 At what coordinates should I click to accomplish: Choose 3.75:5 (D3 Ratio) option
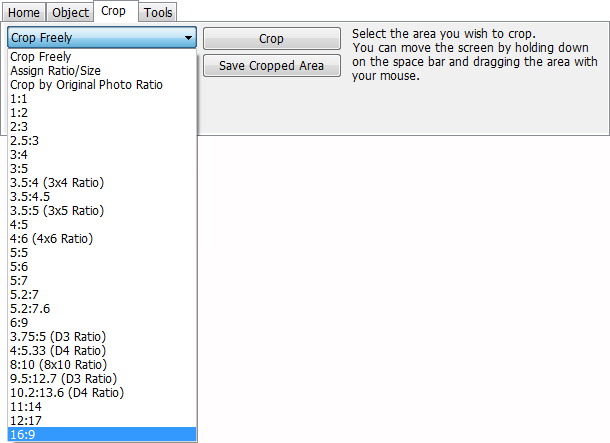(102, 336)
